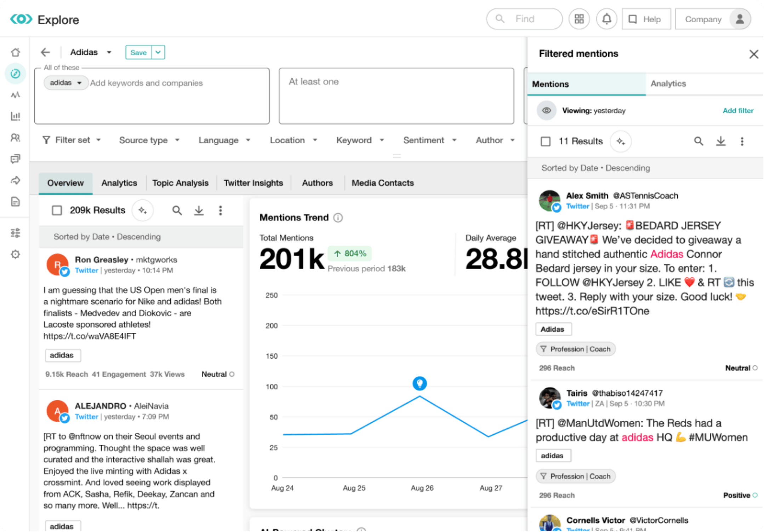Open the sidebar settings gear icon
The height and width of the screenshot is (532, 764).
click(x=15, y=254)
